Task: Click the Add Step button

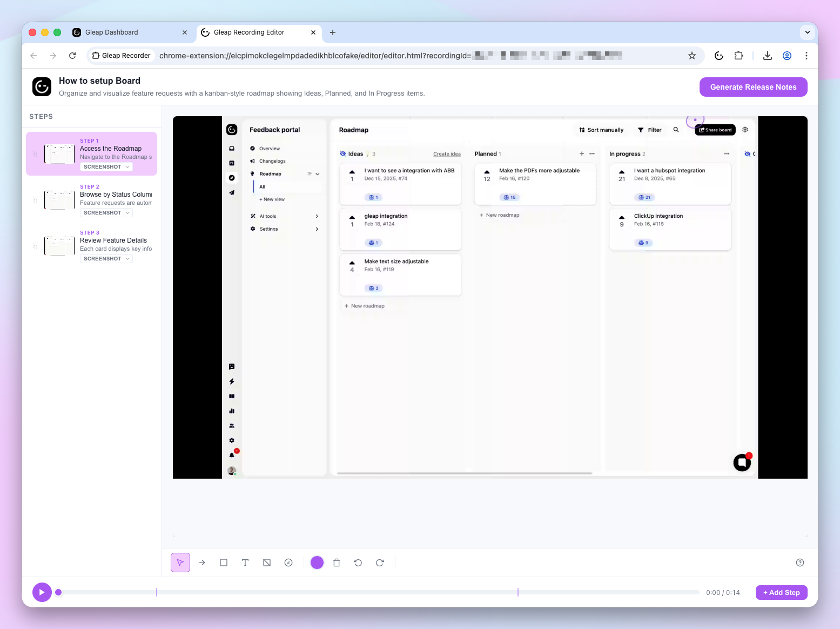Action: click(782, 593)
